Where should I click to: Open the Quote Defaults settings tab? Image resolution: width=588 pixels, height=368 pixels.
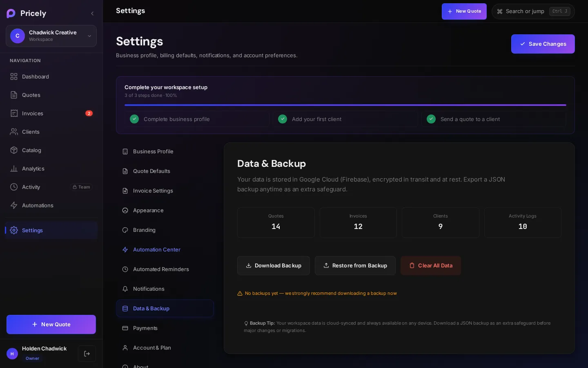165,171
